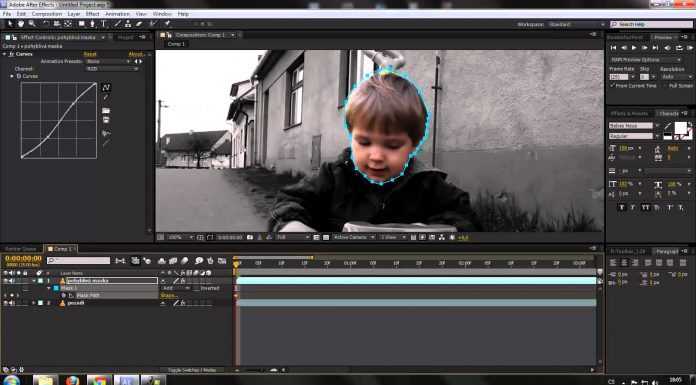Image resolution: width=696 pixels, height=385 pixels.
Task: Expand the pozadí layer twirl arrow
Action: tap(34, 303)
